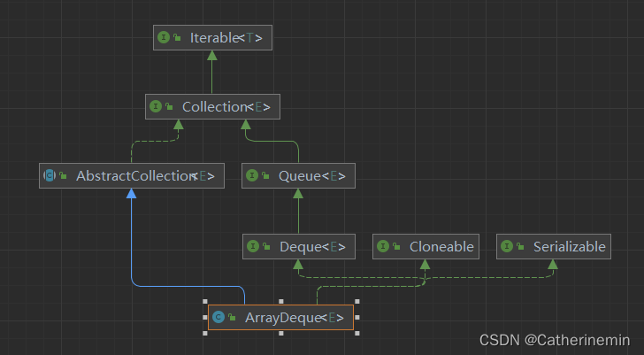Click the Serializable label text
This screenshot has width=644, height=355.
(570, 246)
